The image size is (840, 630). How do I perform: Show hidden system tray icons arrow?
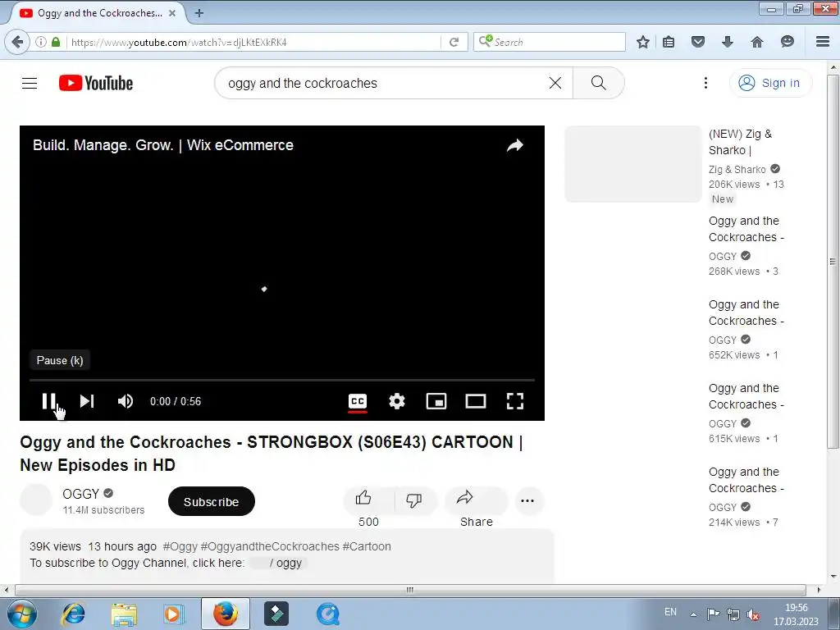pyautogui.click(x=693, y=614)
